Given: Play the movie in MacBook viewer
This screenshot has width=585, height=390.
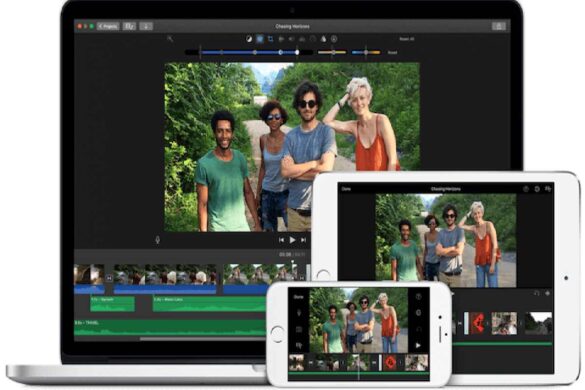Looking at the screenshot, I should pos(292,240).
